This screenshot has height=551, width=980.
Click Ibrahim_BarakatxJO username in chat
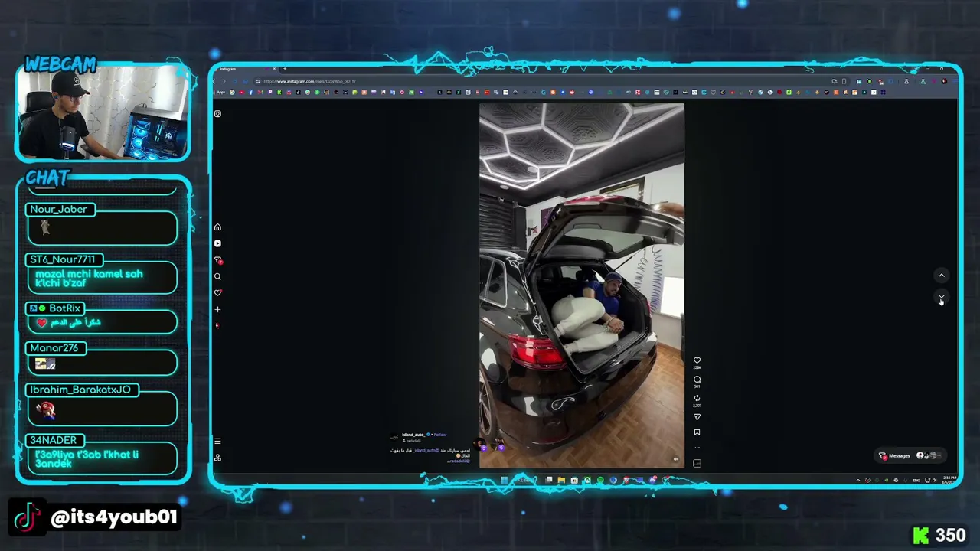(80, 390)
